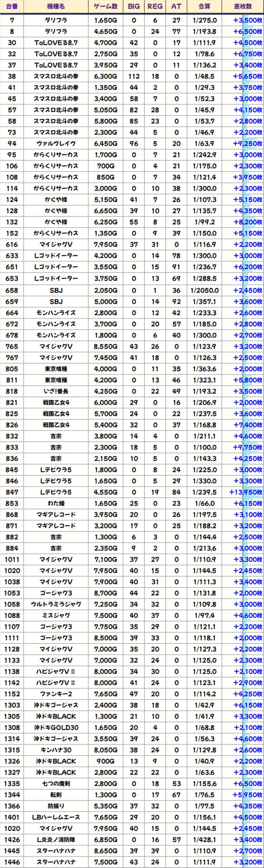The height and width of the screenshot is (868, 264).
Task: Click machine name in row 659
Action: coord(56,301)
